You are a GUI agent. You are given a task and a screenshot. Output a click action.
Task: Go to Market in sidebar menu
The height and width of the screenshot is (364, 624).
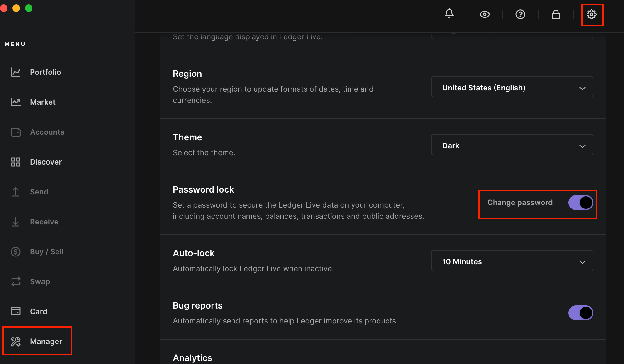click(42, 102)
